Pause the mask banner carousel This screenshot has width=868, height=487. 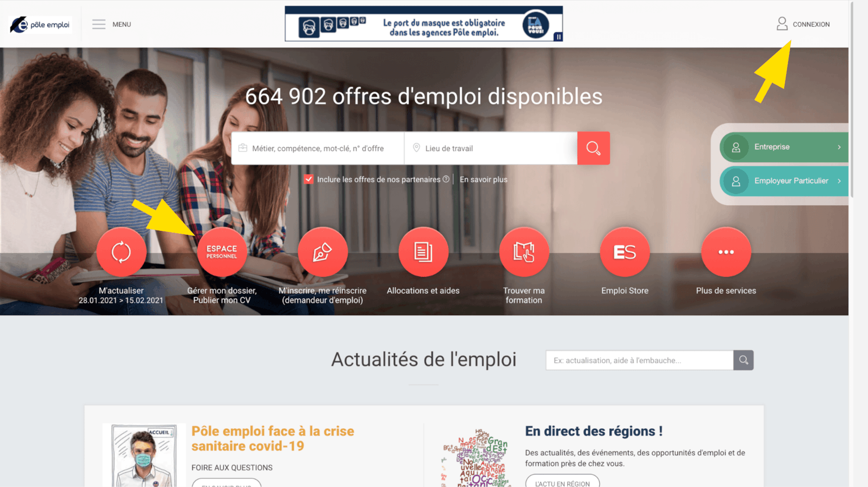(558, 37)
